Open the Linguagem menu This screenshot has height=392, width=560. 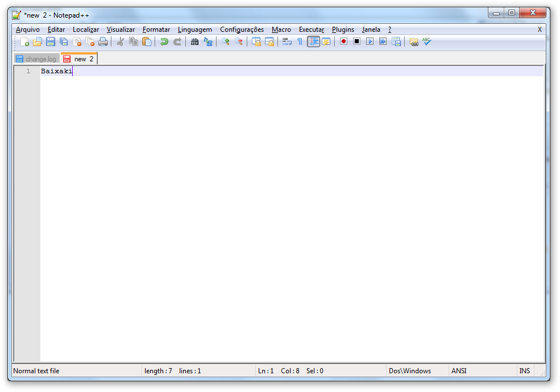194,30
